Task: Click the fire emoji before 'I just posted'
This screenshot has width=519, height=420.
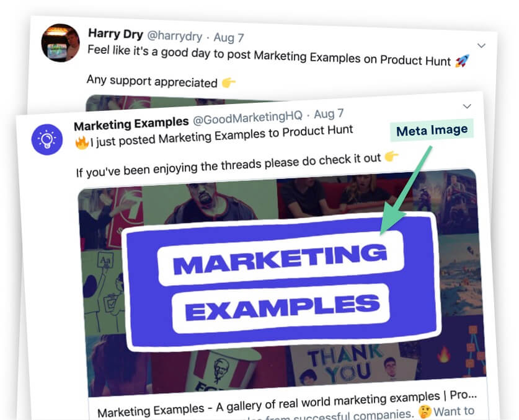Action: 81,142
